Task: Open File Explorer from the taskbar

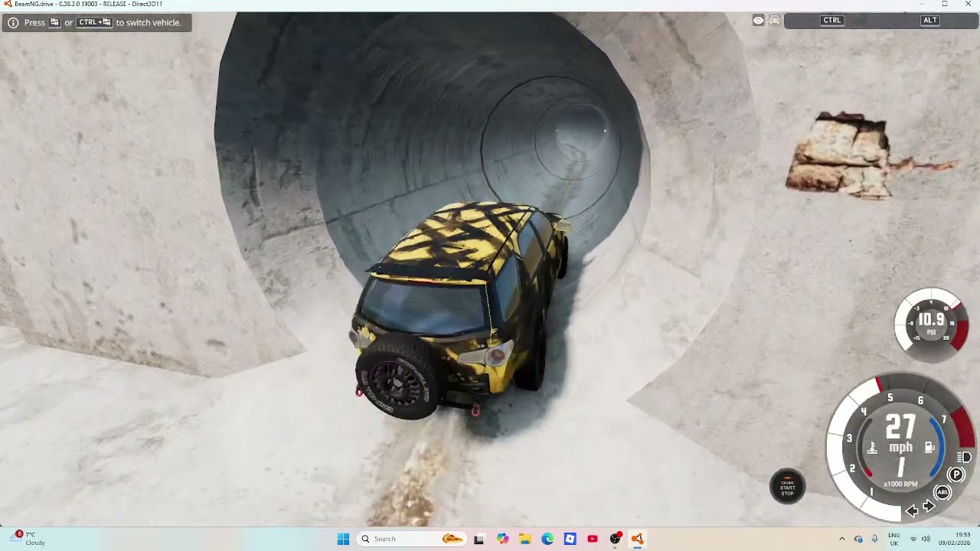Action: [525, 539]
